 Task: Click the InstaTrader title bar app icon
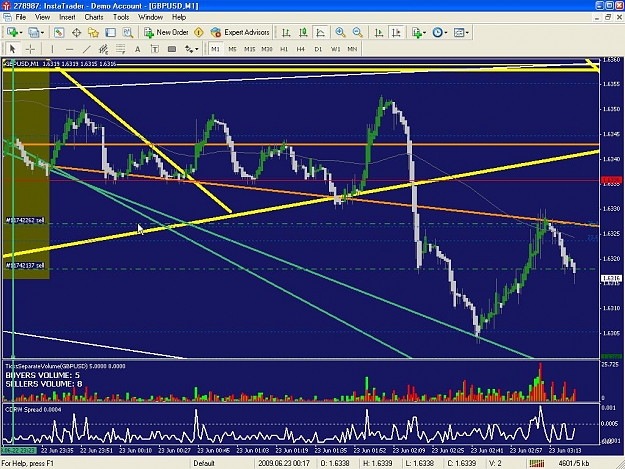[6, 6]
